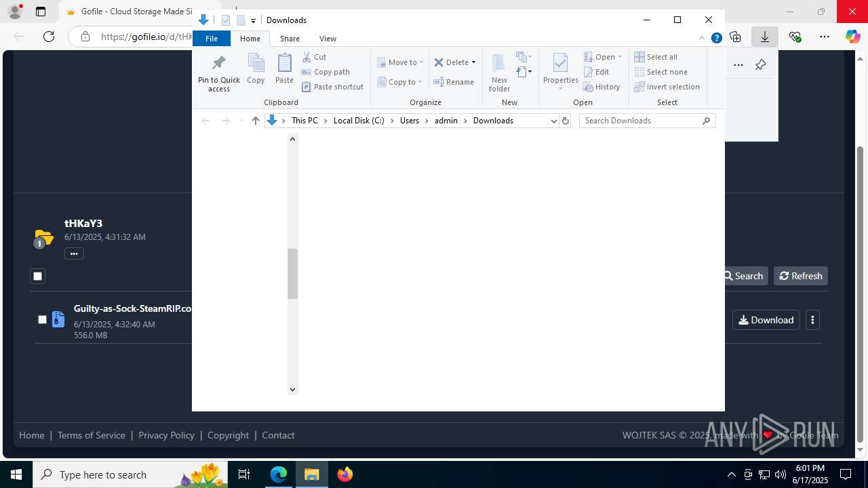Open the Terms of Service link
Image resolution: width=868 pixels, height=488 pixels.
(x=92, y=435)
